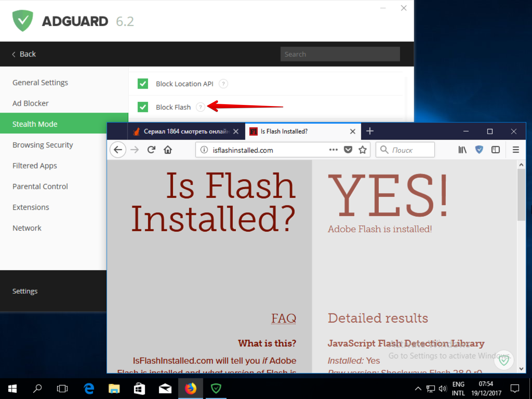Screen dimensions: 532x399
Task: Open the page actions three-dot menu
Action: click(333, 150)
